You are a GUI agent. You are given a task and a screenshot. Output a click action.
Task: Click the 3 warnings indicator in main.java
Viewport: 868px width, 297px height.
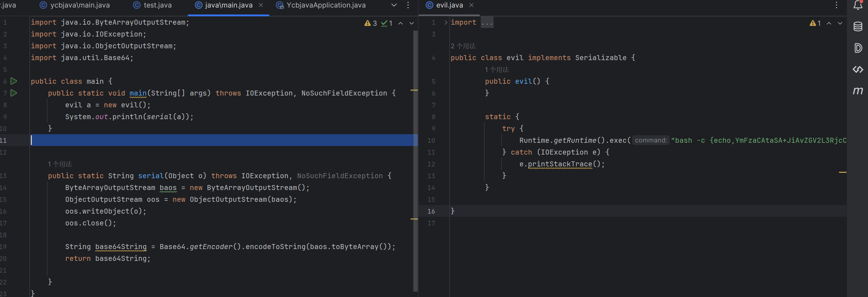(371, 23)
